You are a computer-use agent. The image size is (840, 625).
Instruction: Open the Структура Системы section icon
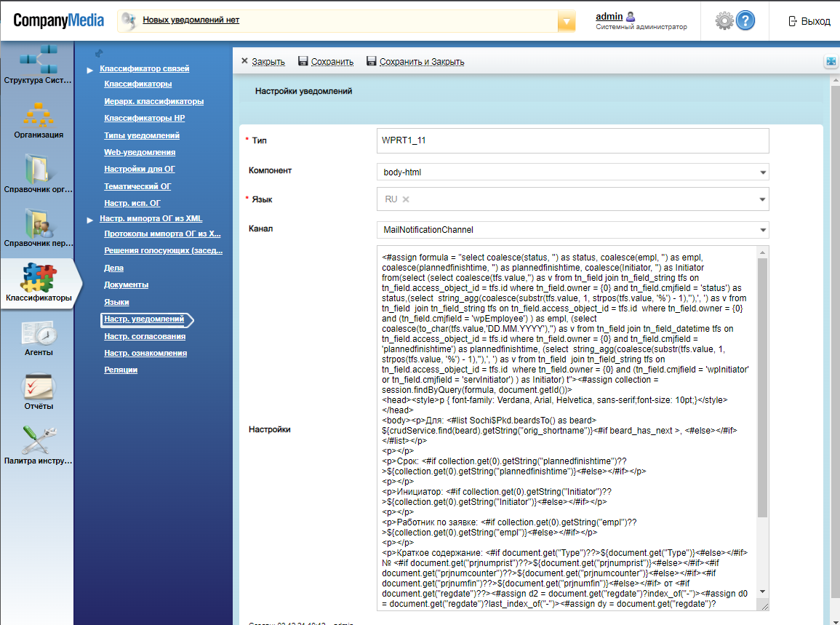[38, 60]
